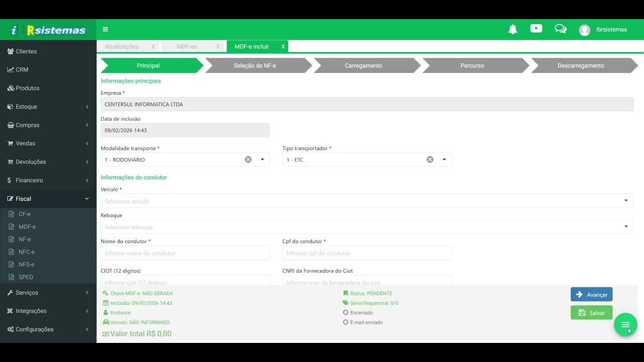Click the Serviços wrench icon
The height and width of the screenshot is (362, 644).
pyautogui.click(x=11, y=293)
